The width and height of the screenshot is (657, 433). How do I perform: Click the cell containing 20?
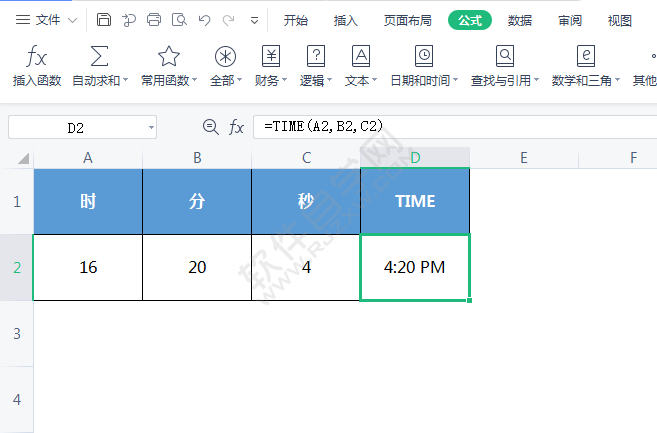(x=197, y=267)
